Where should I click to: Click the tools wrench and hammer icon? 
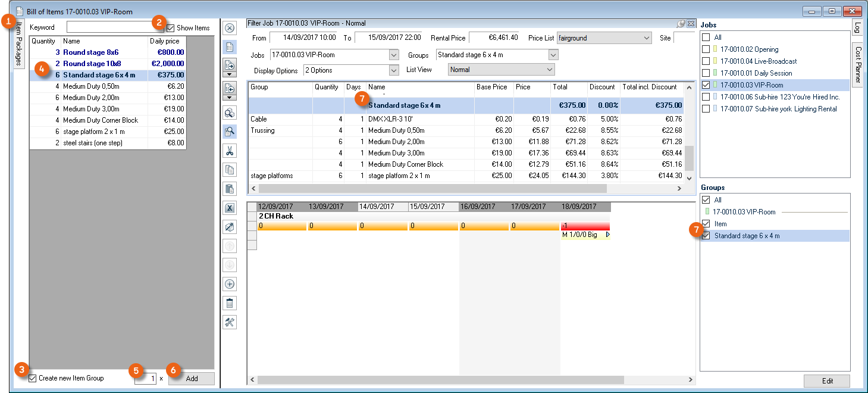click(230, 322)
